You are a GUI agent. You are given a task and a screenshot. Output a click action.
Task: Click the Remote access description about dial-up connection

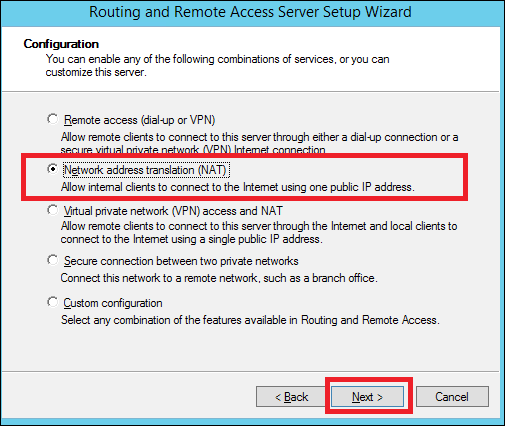tap(259, 143)
